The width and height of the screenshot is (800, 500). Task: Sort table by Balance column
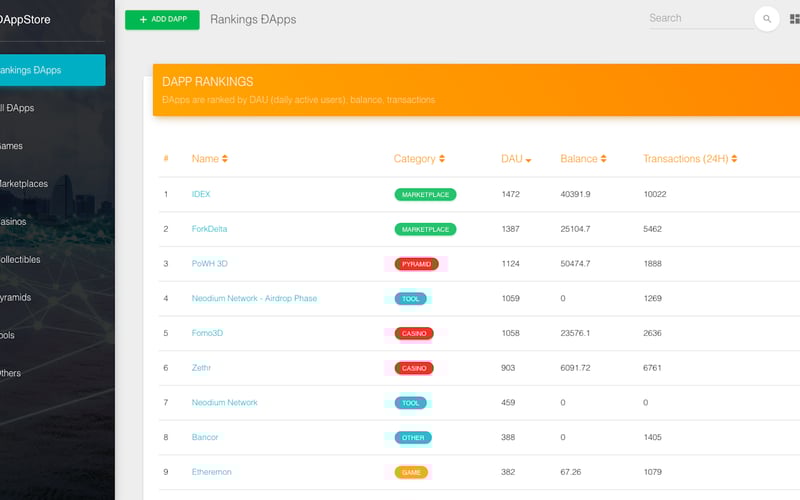point(583,159)
